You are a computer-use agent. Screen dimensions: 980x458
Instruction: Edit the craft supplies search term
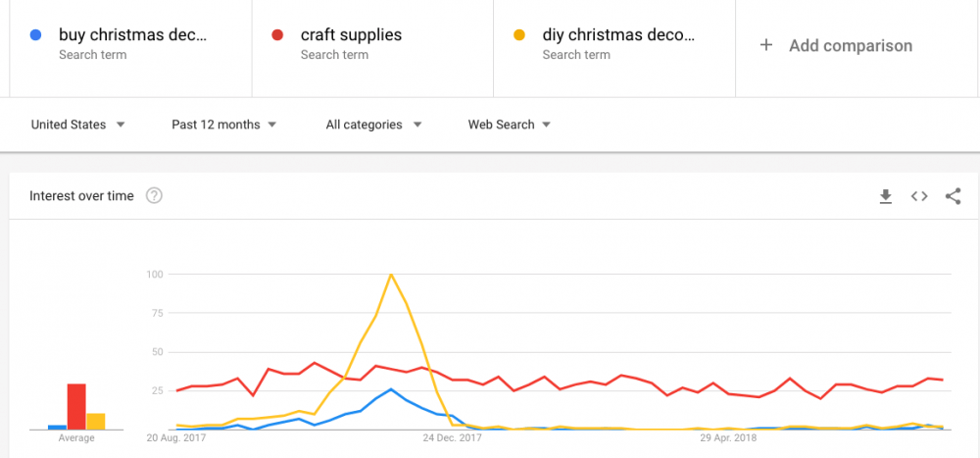point(351,35)
